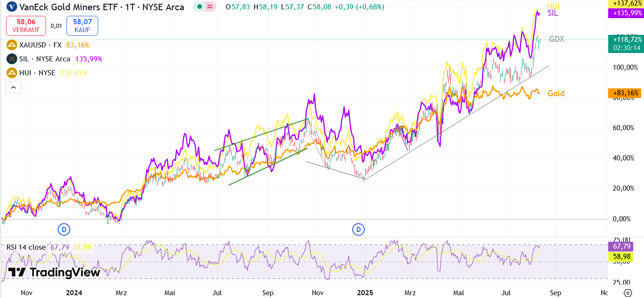Click the 2024 time axis label
Image resolution: width=644 pixels, height=298 pixels.
click(74, 293)
